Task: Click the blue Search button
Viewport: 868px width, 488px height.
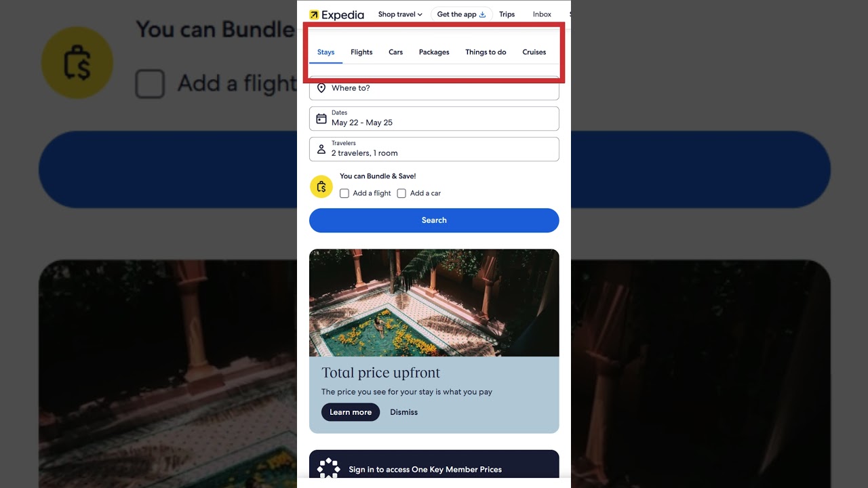Action: (434, 220)
